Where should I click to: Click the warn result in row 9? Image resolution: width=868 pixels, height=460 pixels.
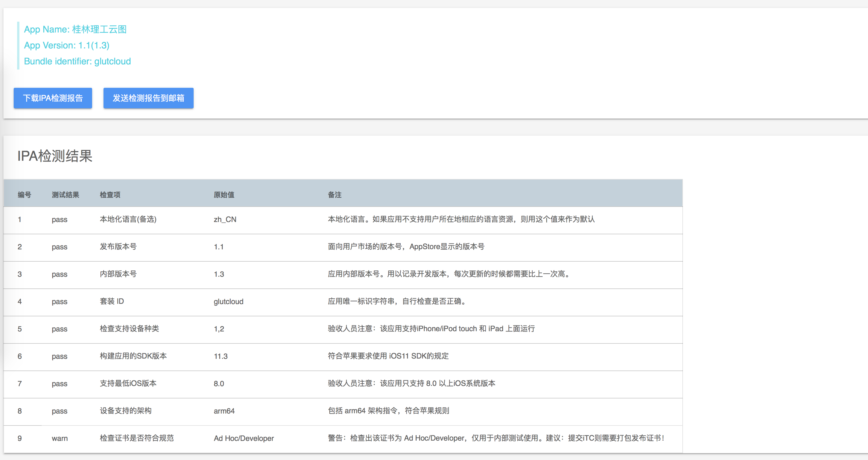point(60,438)
